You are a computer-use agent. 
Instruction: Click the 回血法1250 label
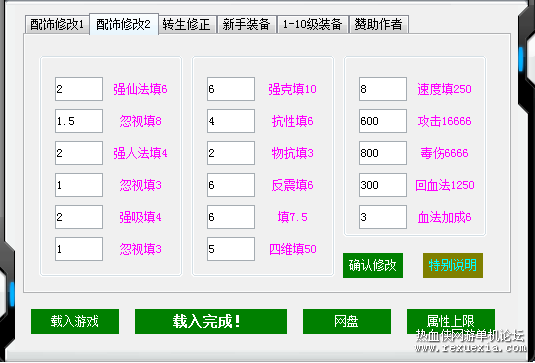tap(445, 185)
